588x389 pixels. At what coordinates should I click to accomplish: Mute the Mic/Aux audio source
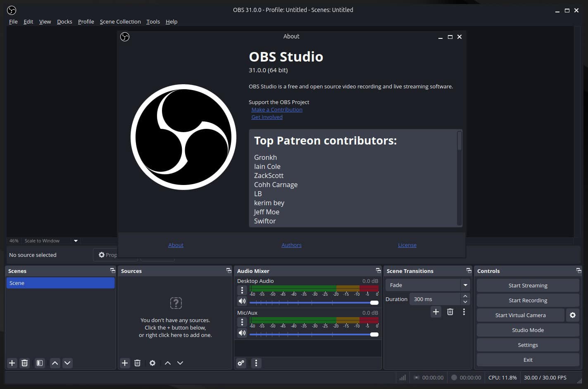click(242, 333)
